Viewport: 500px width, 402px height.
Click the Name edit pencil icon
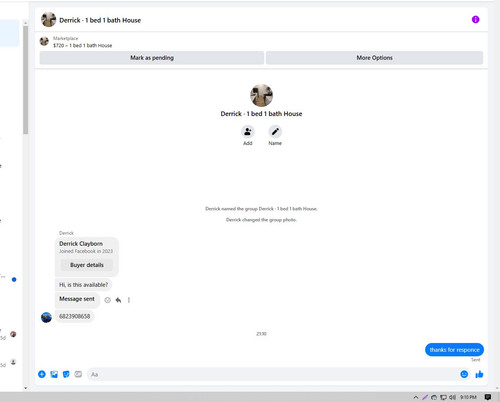coord(275,132)
